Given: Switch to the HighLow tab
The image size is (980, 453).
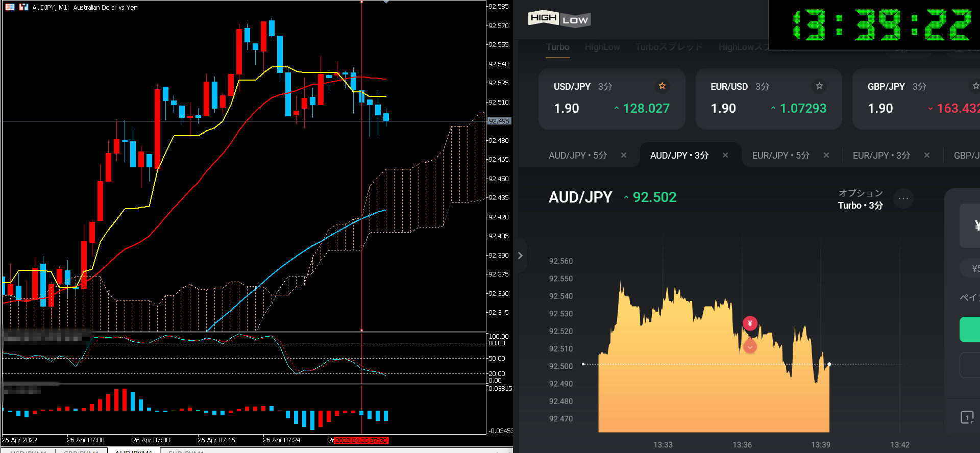Looking at the screenshot, I should (x=602, y=47).
